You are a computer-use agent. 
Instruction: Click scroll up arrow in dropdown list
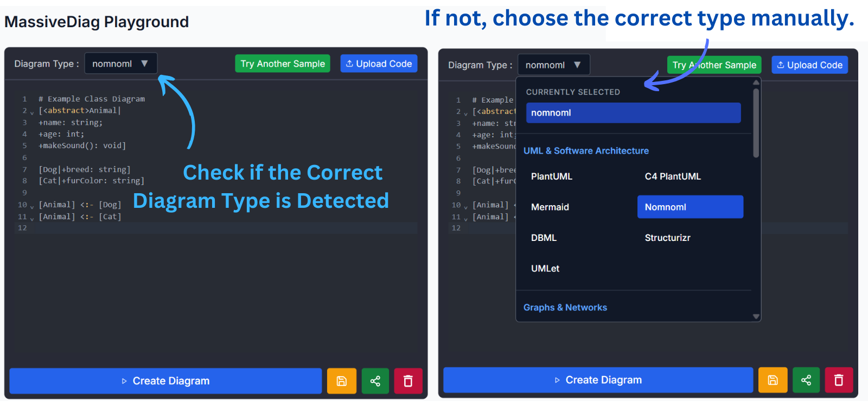pos(756,82)
